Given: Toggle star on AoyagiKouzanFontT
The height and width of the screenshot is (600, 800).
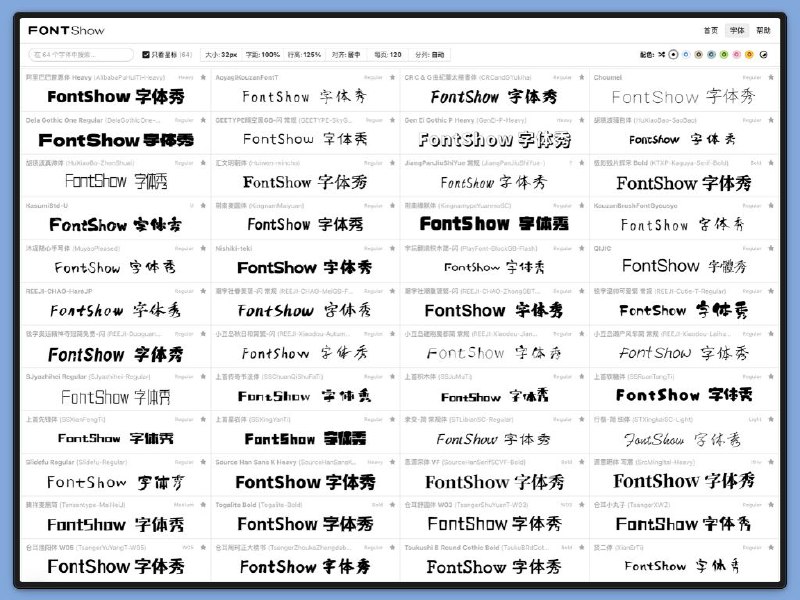Looking at the screenshot, I should (x=392, y=78).
